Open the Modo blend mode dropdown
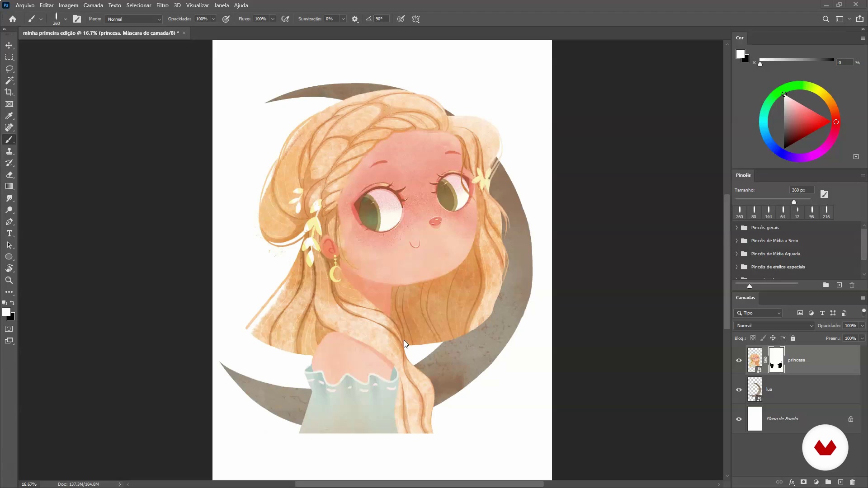The width and height of the screenshot is (868, 488). coord(133,19)
